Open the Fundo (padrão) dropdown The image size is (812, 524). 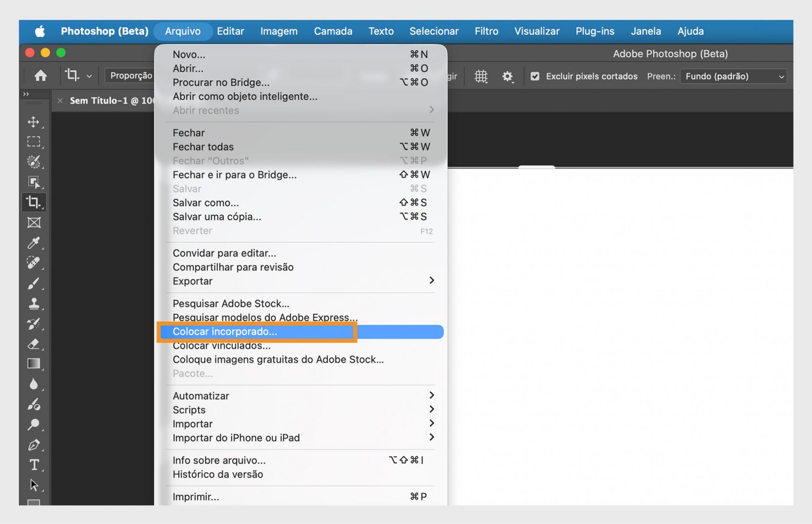734,76
